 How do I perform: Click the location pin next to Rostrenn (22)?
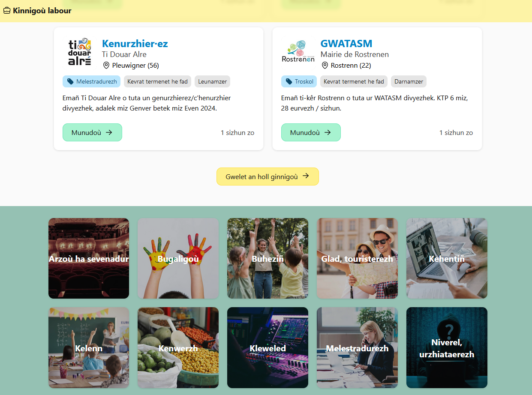coord(325,66)
